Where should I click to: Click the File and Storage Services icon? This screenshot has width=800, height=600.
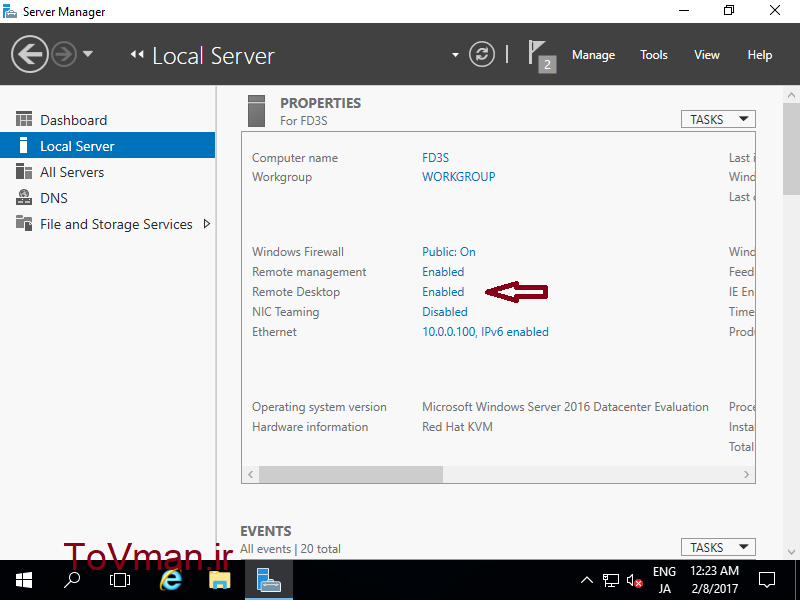[x=23, y=223]
